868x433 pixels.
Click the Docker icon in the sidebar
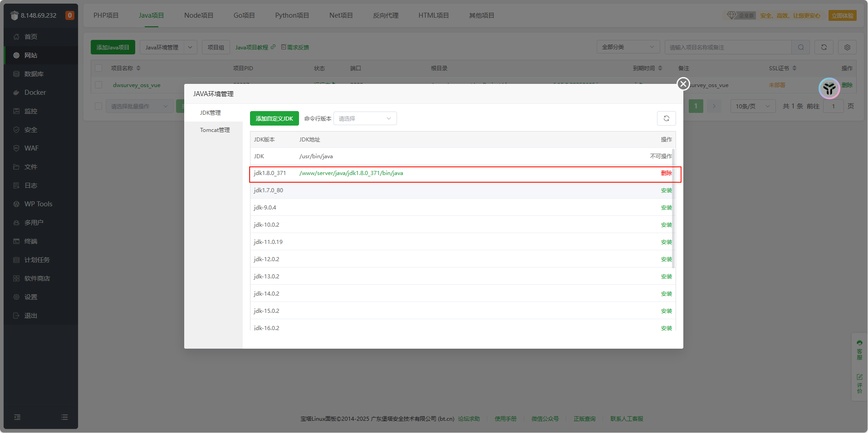pyautogui.click(x=16, y=92)
